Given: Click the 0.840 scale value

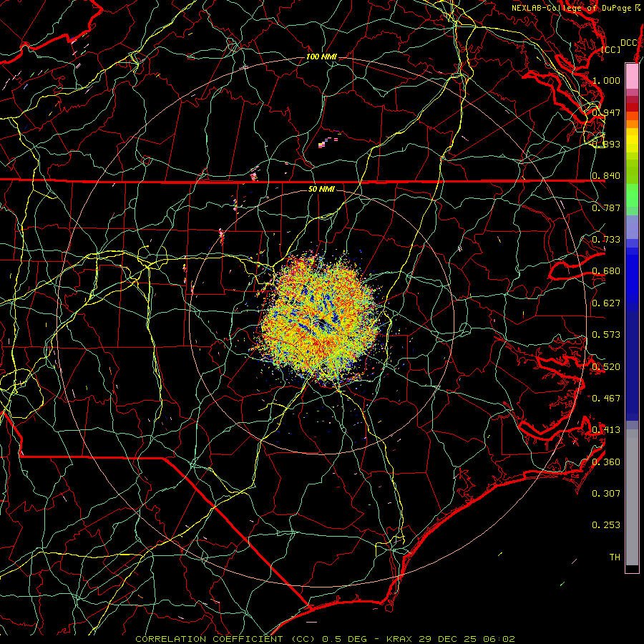Looking at the screenshot, I should click(x=606, y=175).
